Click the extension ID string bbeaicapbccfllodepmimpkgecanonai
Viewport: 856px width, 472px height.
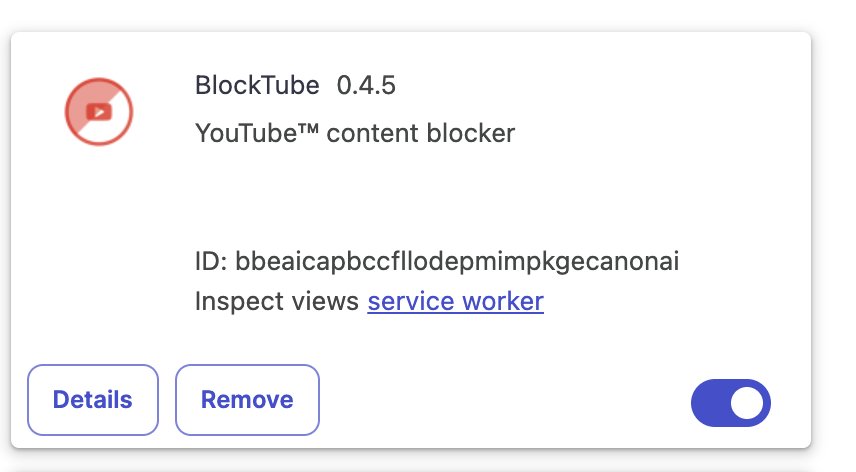tap(457, 261)
